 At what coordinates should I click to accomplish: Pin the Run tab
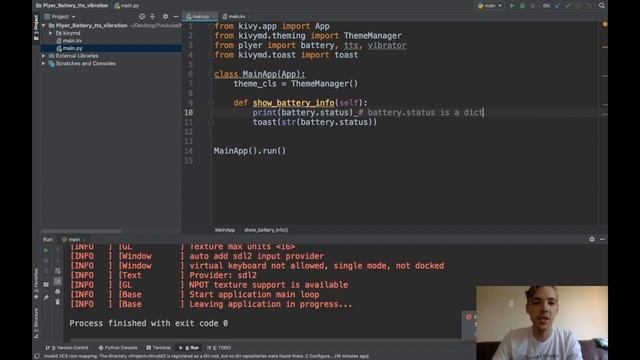pos(46,298)
